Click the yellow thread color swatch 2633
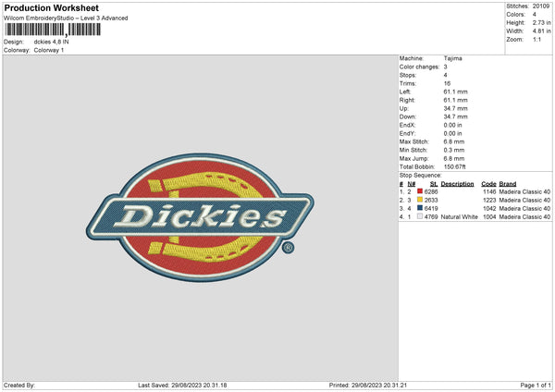Screen dimensions: 555x392 (420, 200)
